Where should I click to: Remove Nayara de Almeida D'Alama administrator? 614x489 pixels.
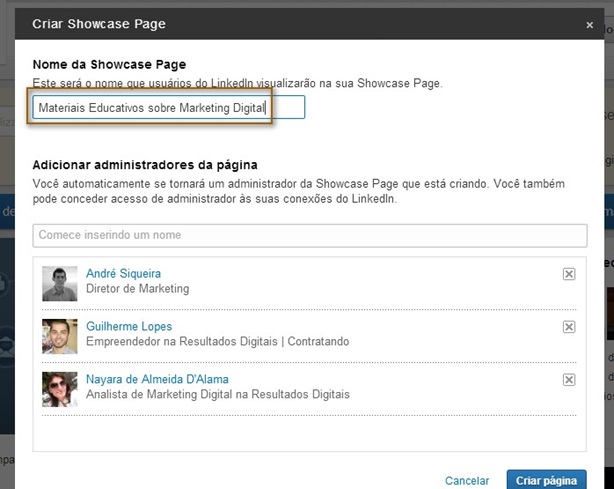point(569,380)
